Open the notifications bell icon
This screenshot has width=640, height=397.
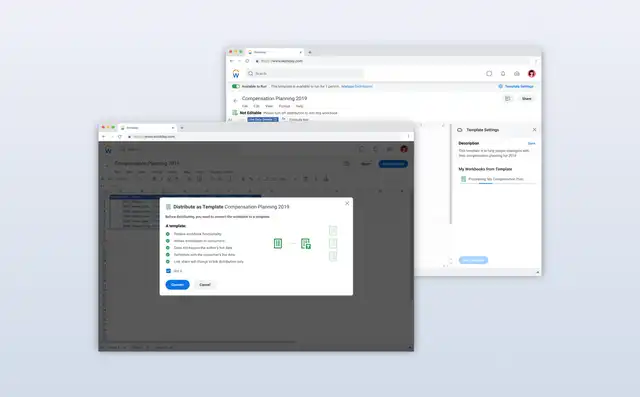click(x=503, y=73)
